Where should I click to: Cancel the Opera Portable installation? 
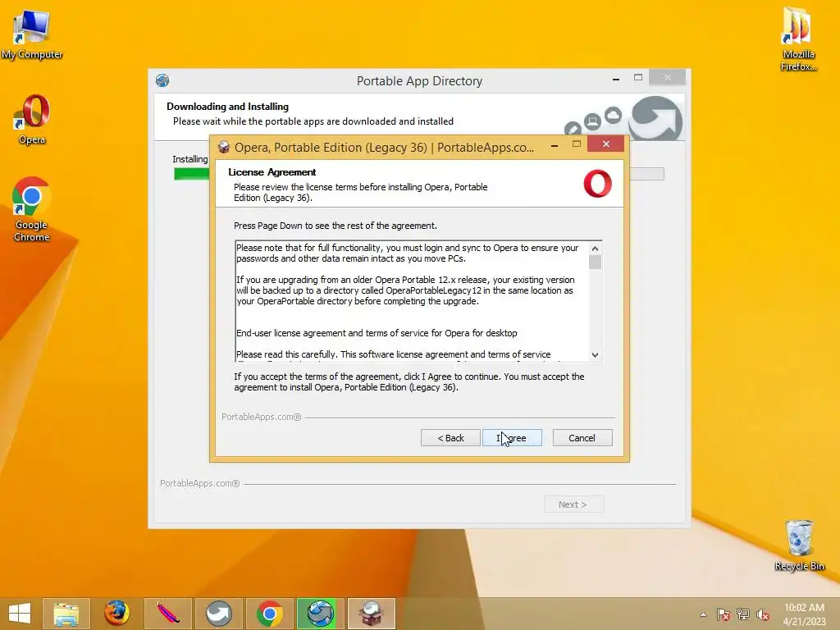click(582, 438)
